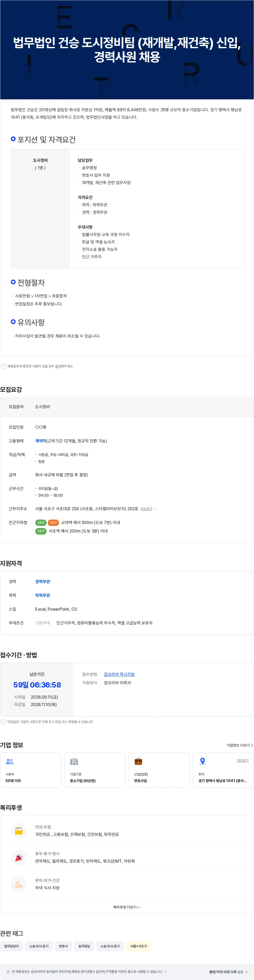Click the remaining time 59일 06:36:58
The image size is (254, 980).
tap(37, 685)
